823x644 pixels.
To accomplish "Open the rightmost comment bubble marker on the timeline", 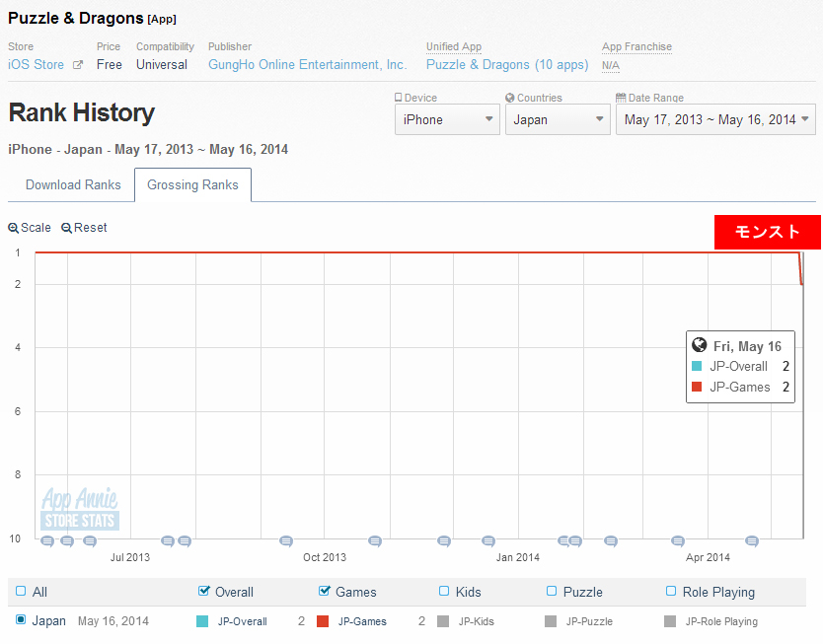I will (x=752, y=540).
